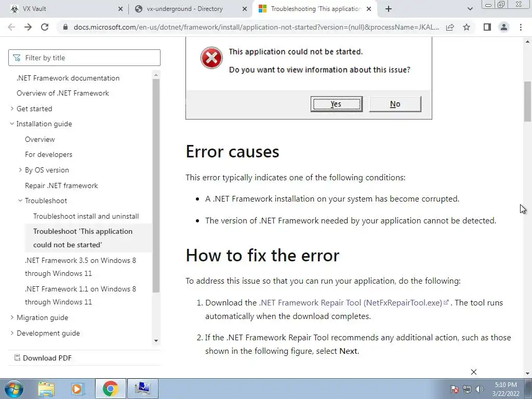
Task: Open Overview of .NET Framework
Action: [x=63, y=94]
